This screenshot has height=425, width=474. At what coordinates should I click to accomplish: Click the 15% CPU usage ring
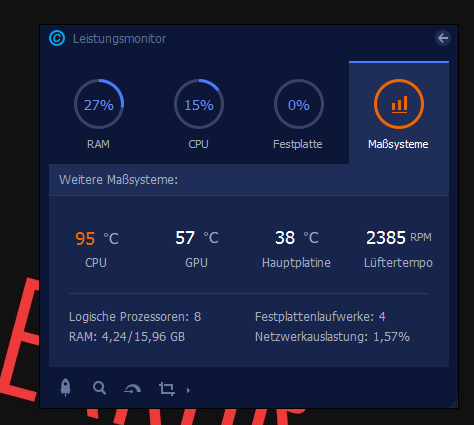click(199, 104)
